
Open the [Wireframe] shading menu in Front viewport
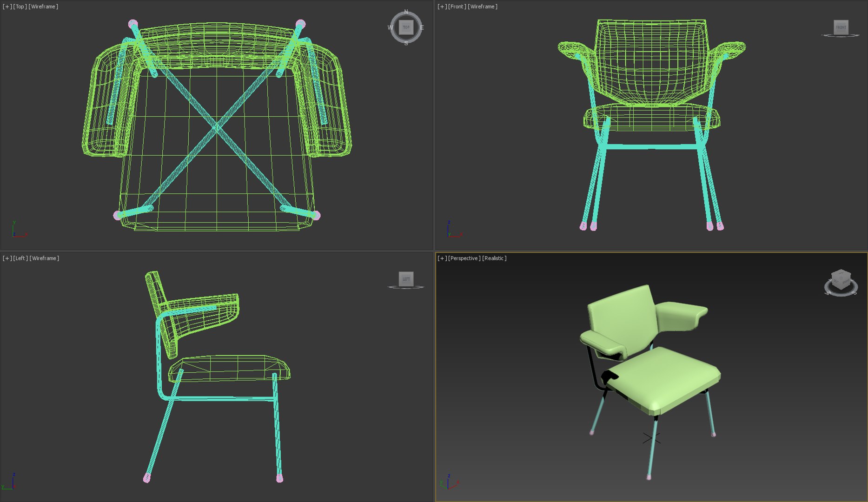[x=483, y=7]
